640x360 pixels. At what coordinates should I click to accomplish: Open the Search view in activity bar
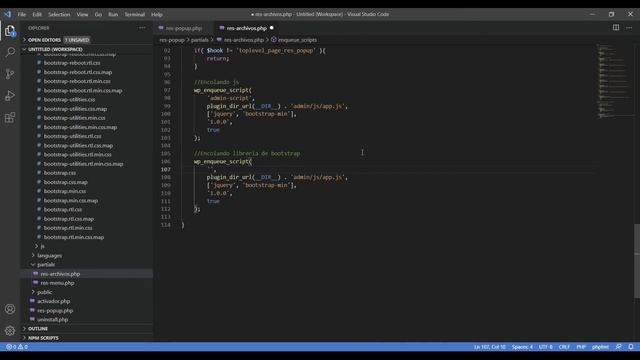click(10, 52)
